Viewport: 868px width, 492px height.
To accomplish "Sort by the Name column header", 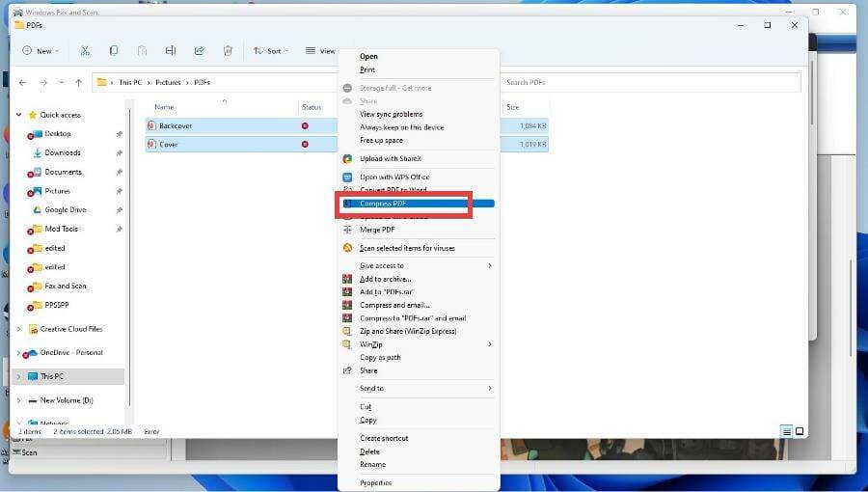I will point(164,107).
